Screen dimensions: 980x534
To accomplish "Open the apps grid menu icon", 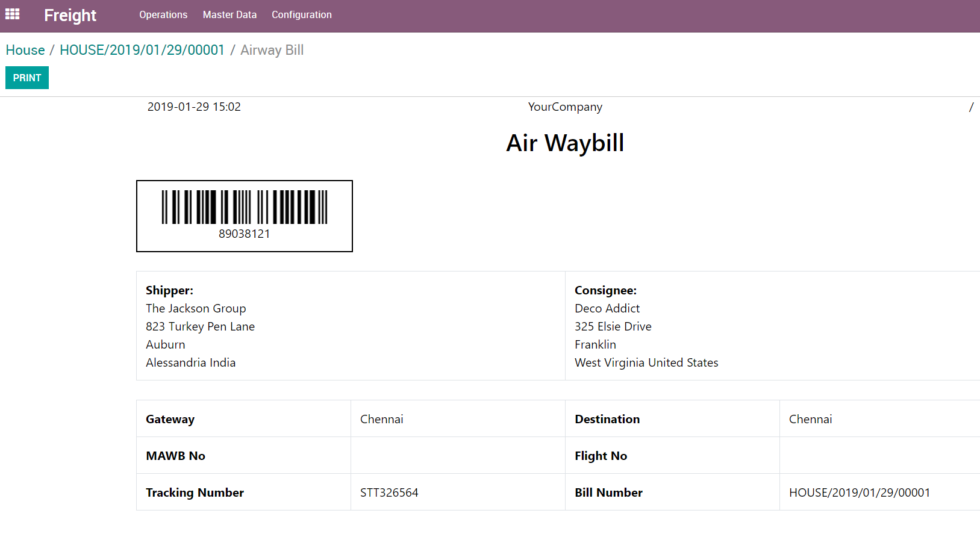I will (x=13, y=14).
